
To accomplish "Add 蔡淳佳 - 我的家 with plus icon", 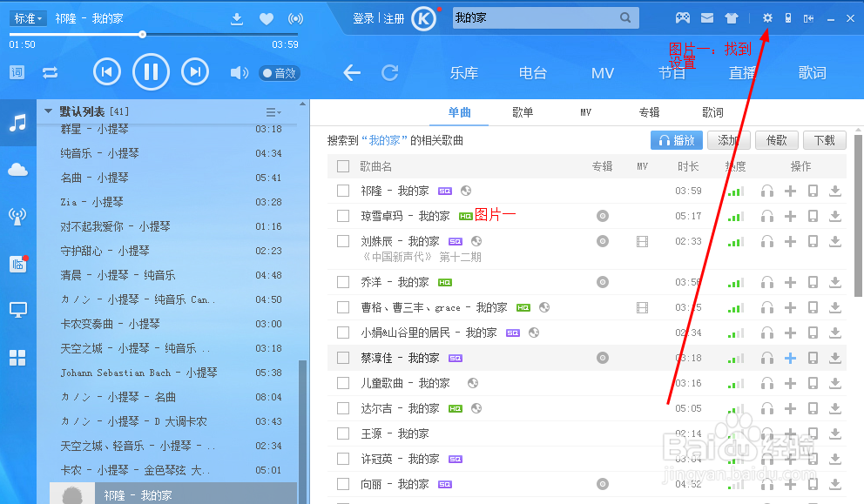I will pos(790,358).
